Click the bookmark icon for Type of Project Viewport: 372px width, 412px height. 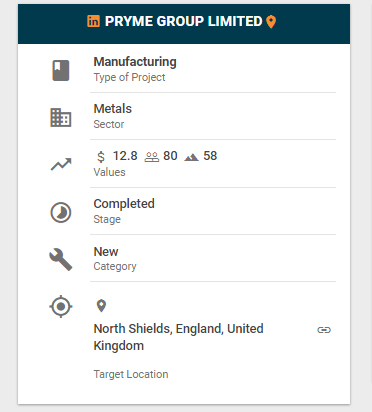click(61, 70)
